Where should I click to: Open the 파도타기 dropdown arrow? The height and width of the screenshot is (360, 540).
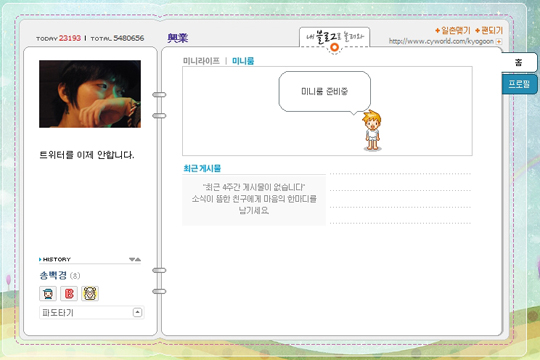click(x=137, y=312)
